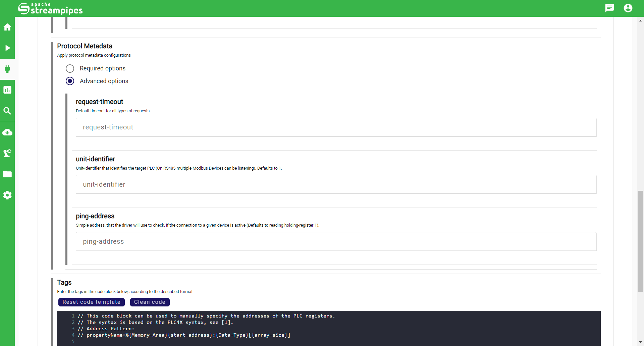Open the notifications chat icon
This screenshot has height=346, width=644.
[609, 8]
